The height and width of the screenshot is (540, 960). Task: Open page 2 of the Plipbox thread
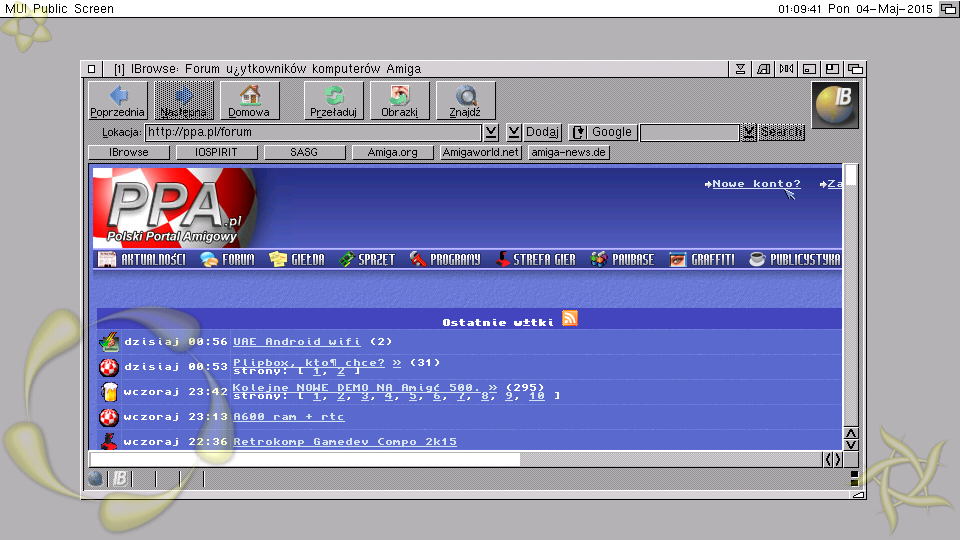coord(341,372)
